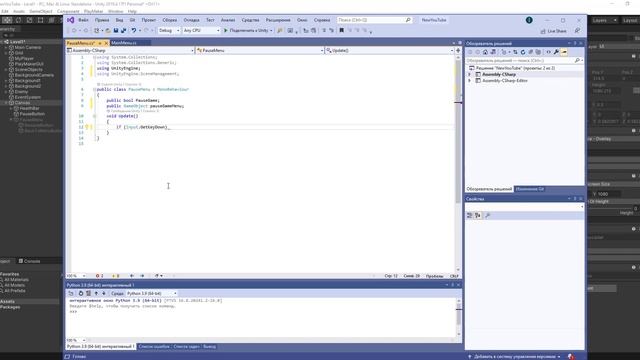Viewport: 640px width, 360px height.
Task: Open the Тест menu
Action: [x=210, y=20]
